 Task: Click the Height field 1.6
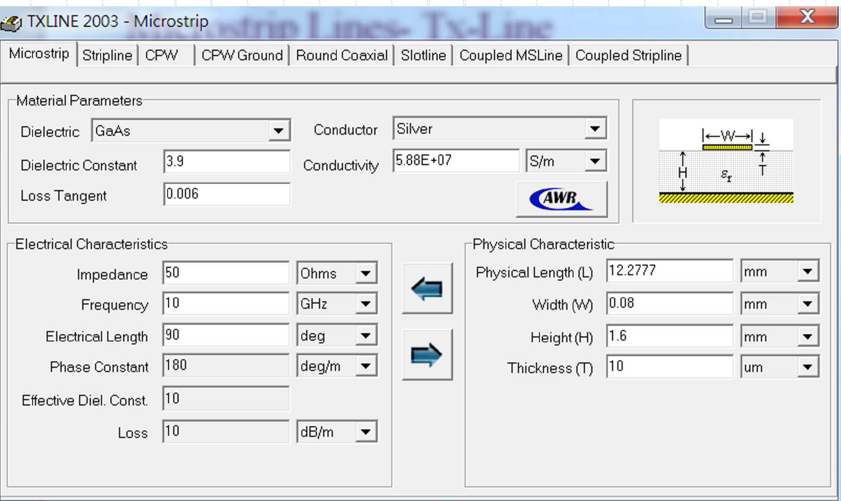[x=670, y=336]
